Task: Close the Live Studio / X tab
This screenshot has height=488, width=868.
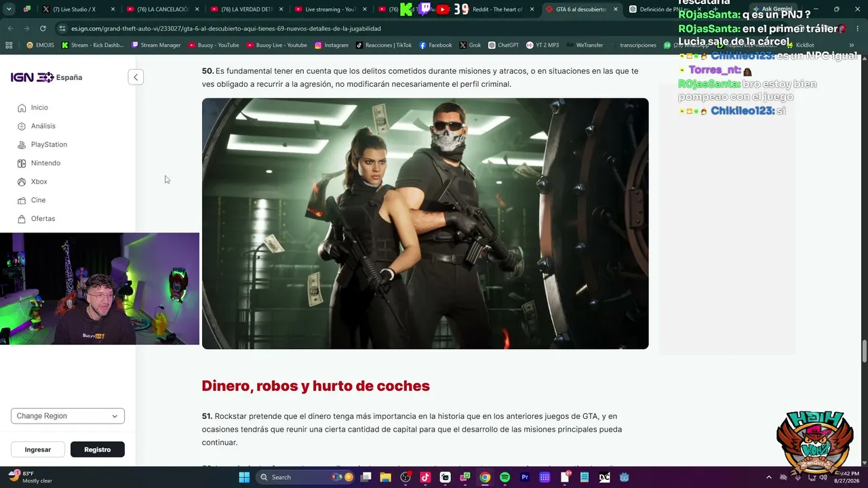Action: (113, 9)
